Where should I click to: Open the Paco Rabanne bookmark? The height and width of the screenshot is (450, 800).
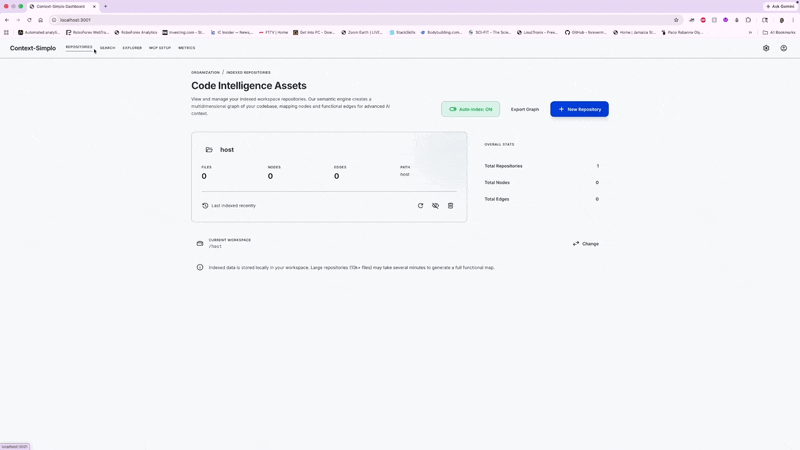[x=682, y=32]
